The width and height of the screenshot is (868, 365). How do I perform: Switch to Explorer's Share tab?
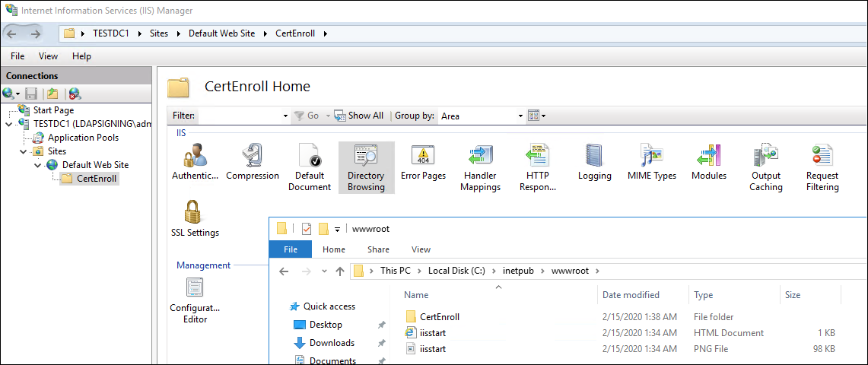[378, 249]
